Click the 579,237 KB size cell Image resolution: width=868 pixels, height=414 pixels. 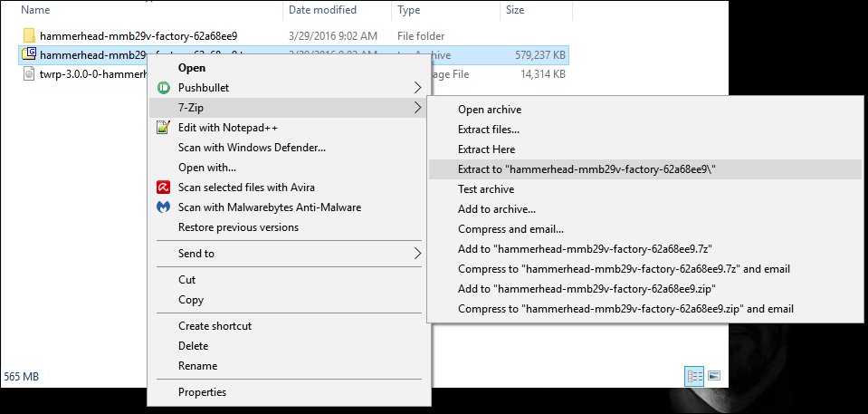tap(539, 55)
